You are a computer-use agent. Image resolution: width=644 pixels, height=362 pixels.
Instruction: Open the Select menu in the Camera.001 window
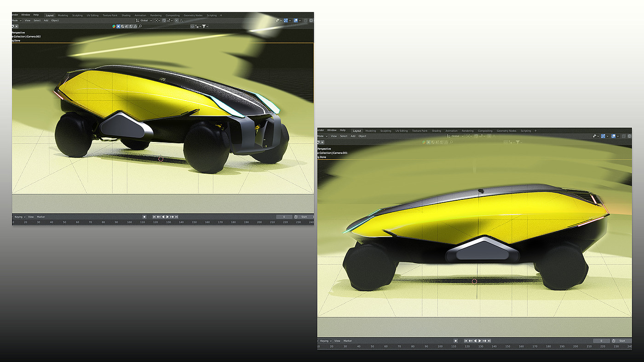coord(344,136)
